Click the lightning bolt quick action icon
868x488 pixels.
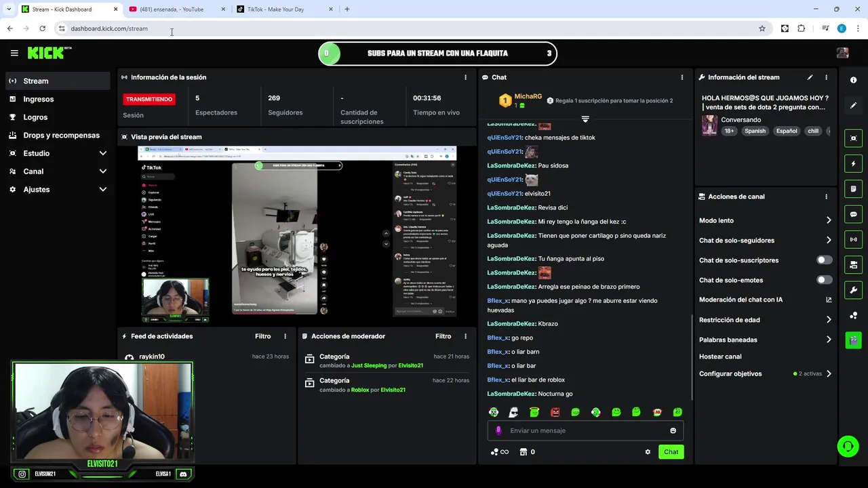(853, 163)
